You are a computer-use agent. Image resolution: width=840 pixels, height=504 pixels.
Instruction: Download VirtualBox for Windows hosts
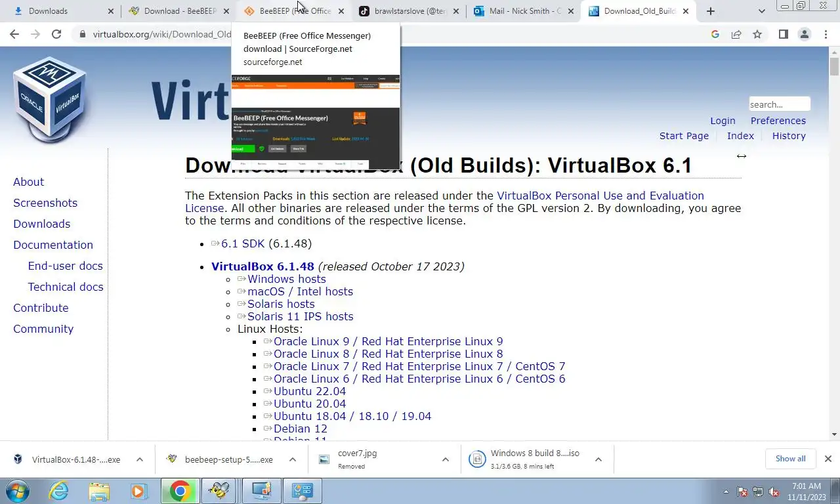(x=287, y=279)
